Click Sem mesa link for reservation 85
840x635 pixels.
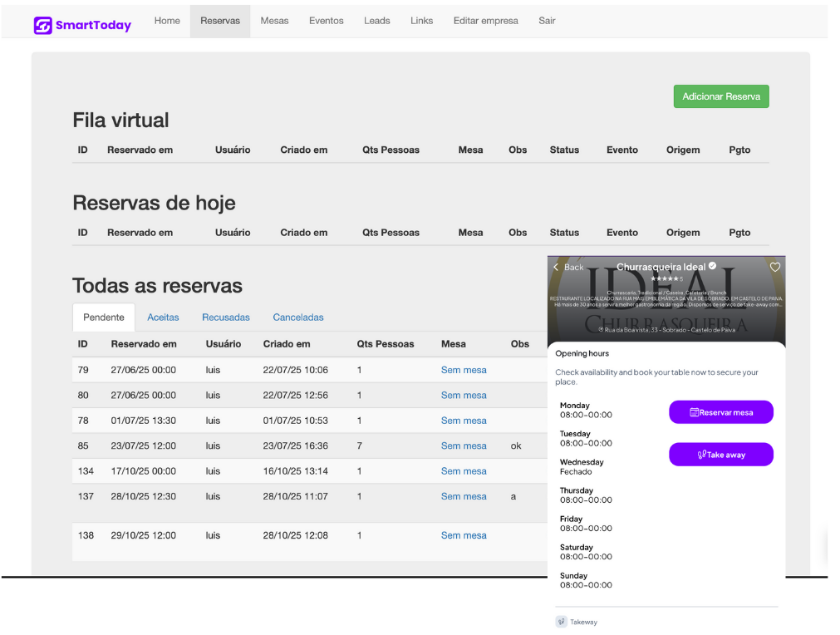pyautogui.click(x=464, y=445)
